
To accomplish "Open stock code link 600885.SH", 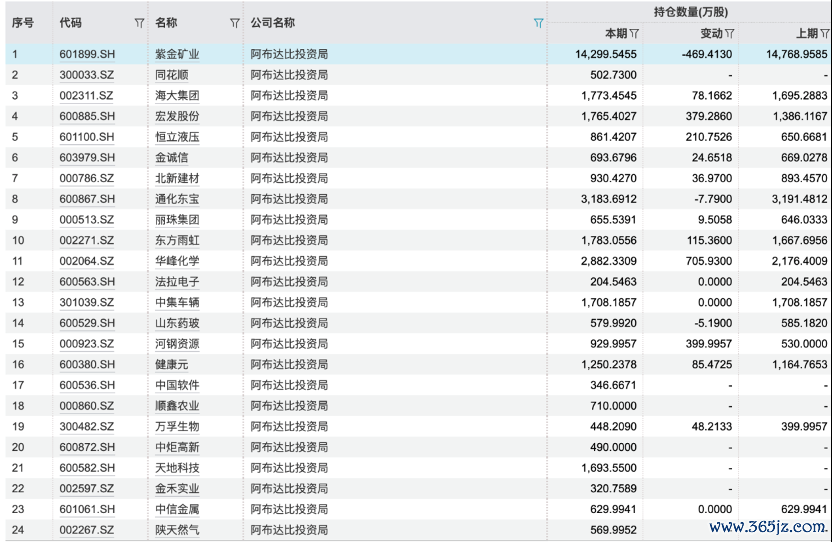I will pos(87,116).
